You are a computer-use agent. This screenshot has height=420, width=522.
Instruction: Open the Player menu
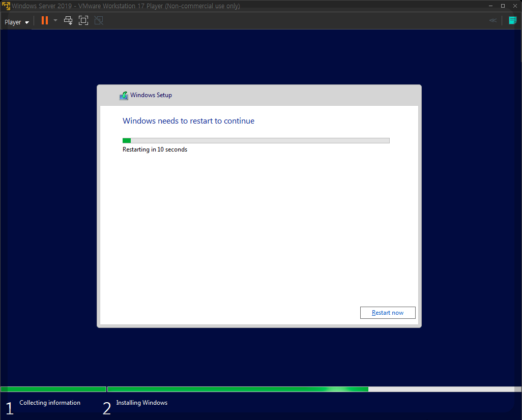point(17,22)
